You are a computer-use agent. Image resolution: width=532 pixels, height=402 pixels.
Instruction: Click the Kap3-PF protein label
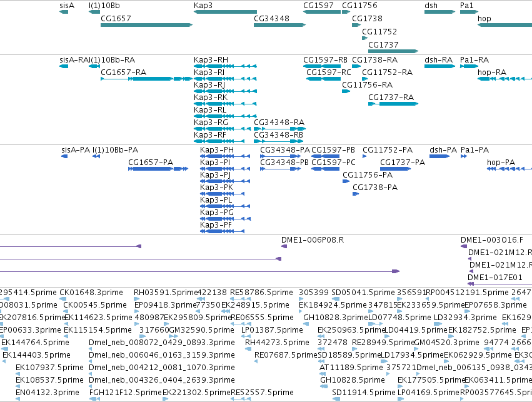216,225
